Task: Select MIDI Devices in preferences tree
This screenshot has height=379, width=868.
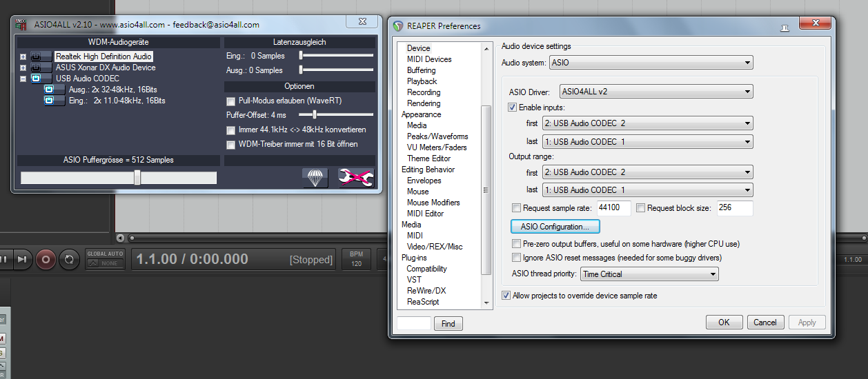Action: (x=429, y=59)
